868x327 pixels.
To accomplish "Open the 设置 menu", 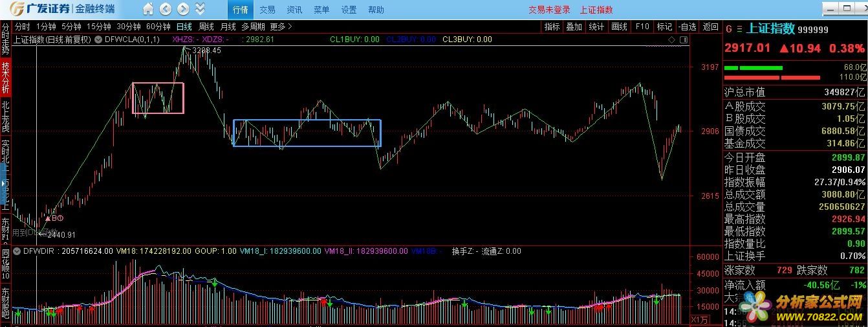I will (x=349, y=10).
